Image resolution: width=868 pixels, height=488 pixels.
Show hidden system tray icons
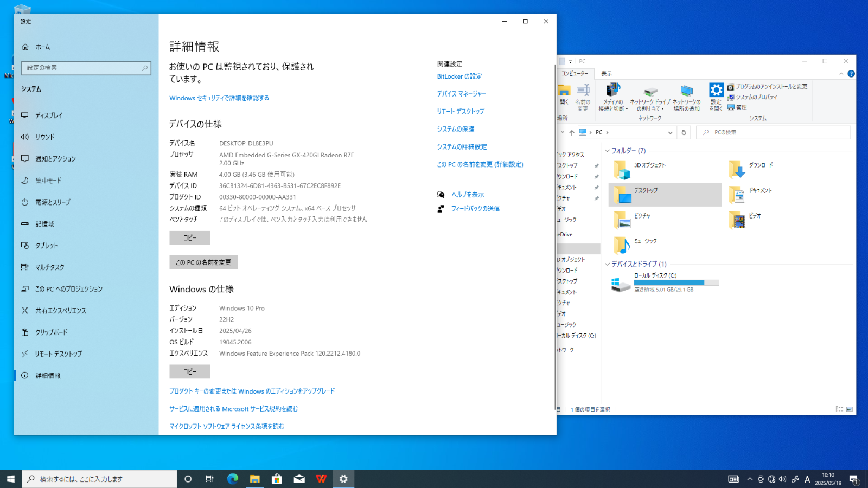(750, 479)
